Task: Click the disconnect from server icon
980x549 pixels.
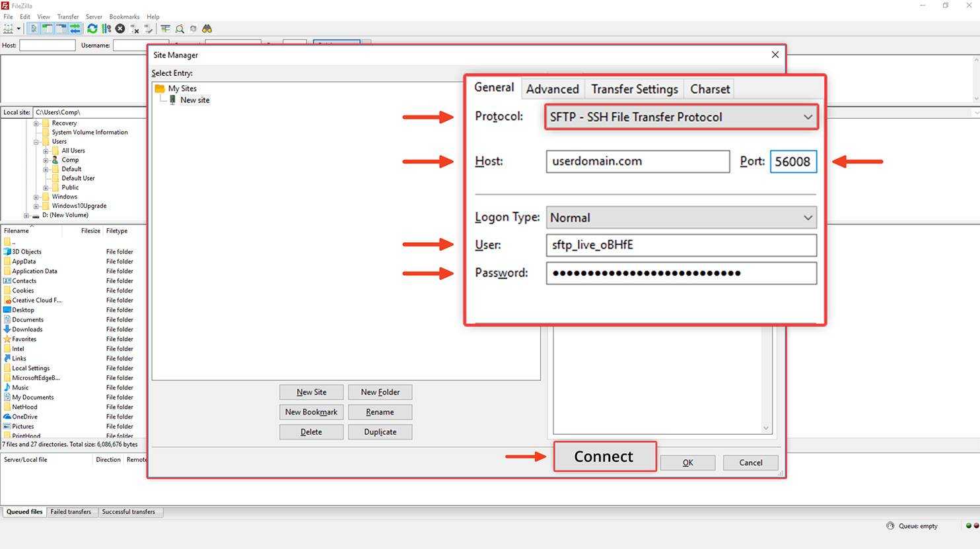Action: click(x=135, y=29)
